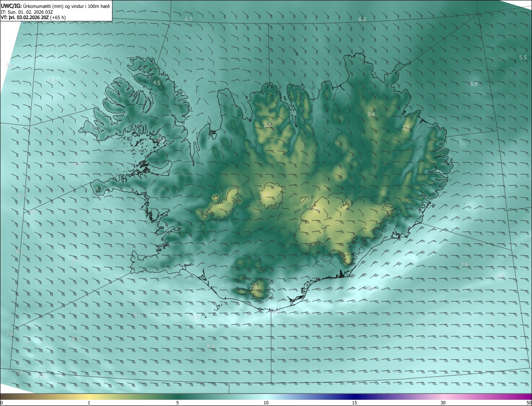This screenshot has height=406, width=532.
Task: Click the 6.9 value label on the map
Action: [474, 84]
